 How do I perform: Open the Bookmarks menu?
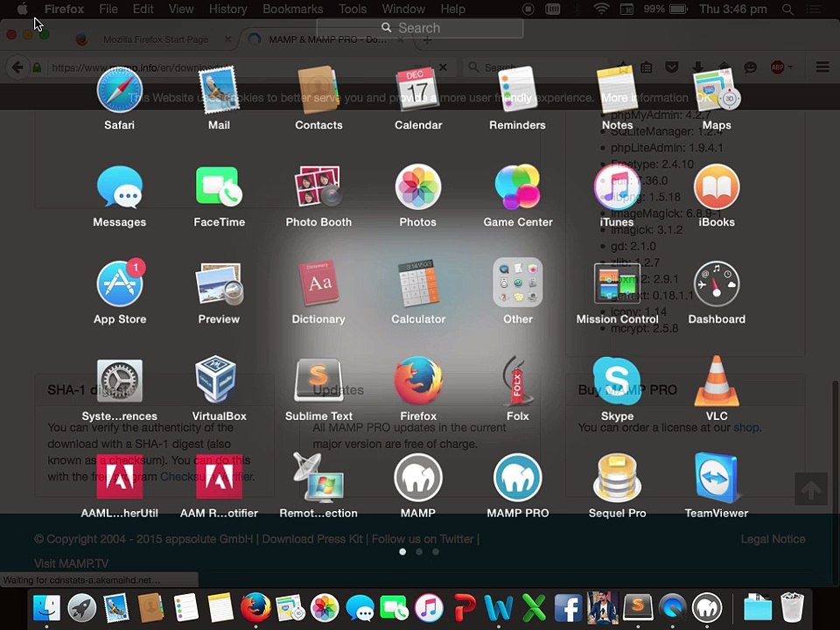pos(292,9)
